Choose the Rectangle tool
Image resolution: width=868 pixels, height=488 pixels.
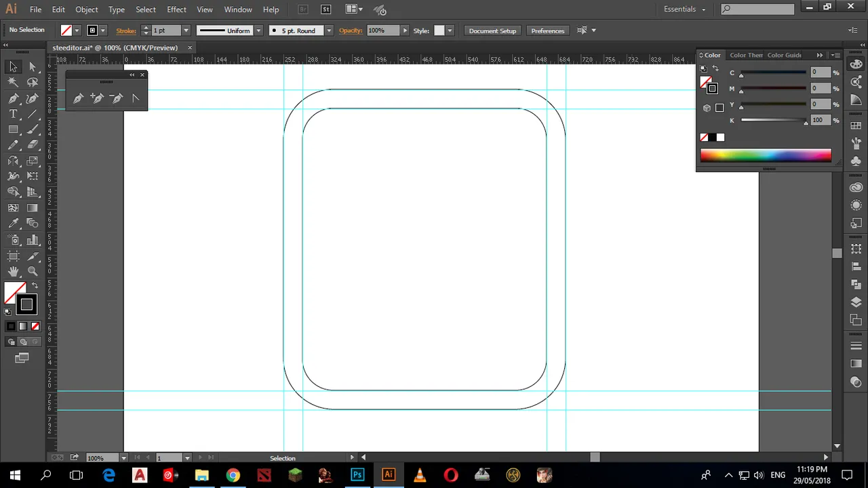click(13, 129)
